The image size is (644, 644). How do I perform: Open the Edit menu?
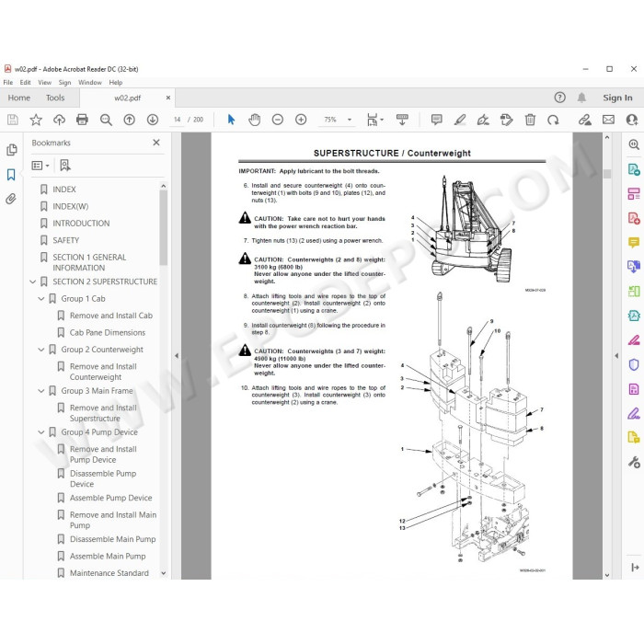pyautogui.click(x=25, y=82)
